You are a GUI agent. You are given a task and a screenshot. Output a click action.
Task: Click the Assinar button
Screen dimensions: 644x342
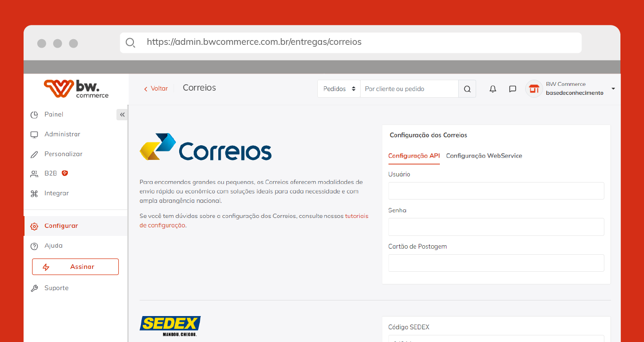75,267
